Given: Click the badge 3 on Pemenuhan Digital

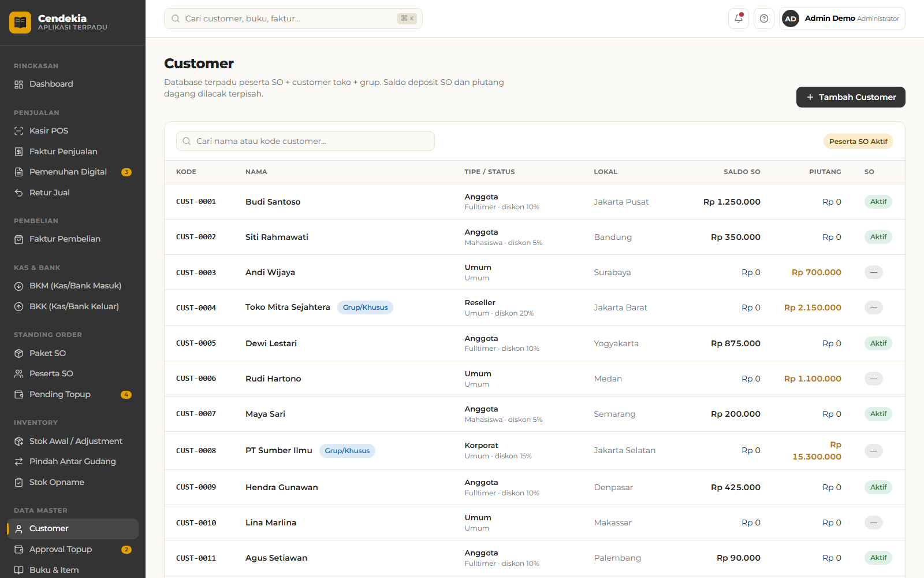Looking at the screenshot, I should point(126,172).
